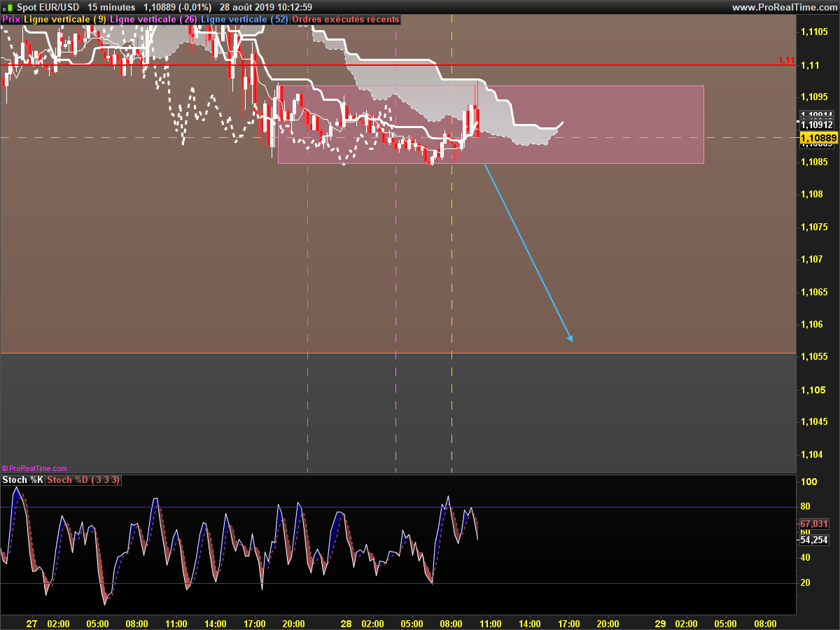The image size is (840, 630).
Task: Click the 1,107 price axis label
Action: [x=813, y=259]
